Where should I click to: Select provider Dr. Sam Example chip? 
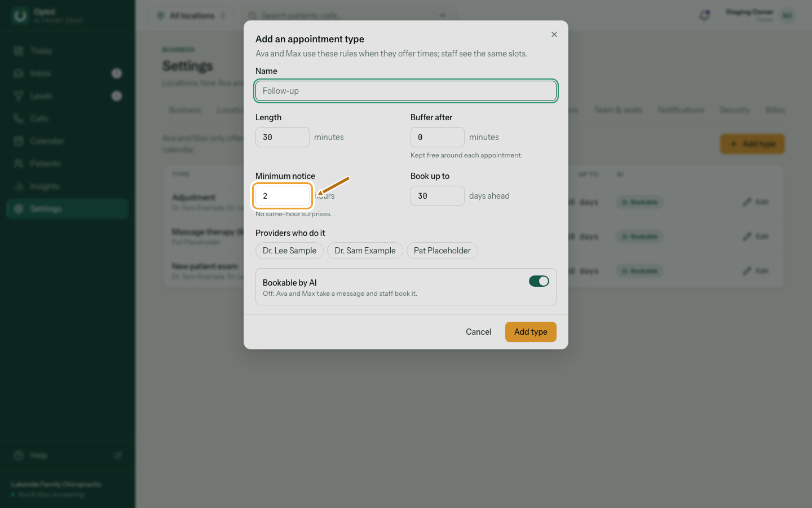click(x=365, y=251)
